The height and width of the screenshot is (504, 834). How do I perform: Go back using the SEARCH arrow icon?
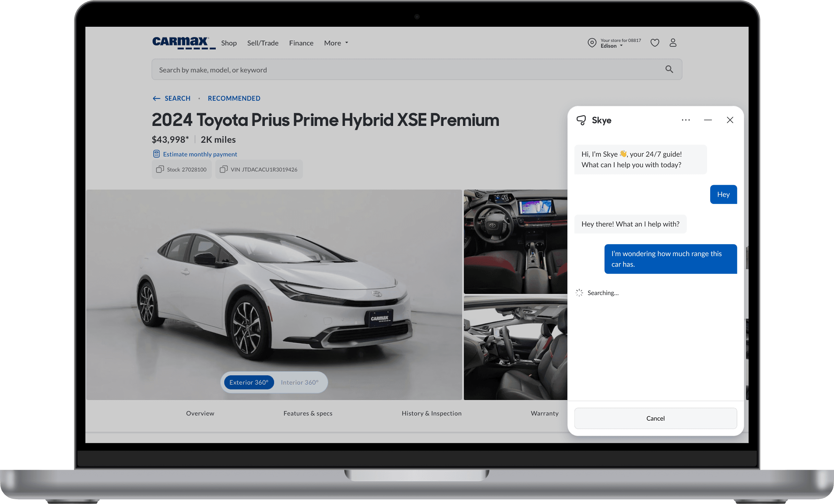pos(156,98)
